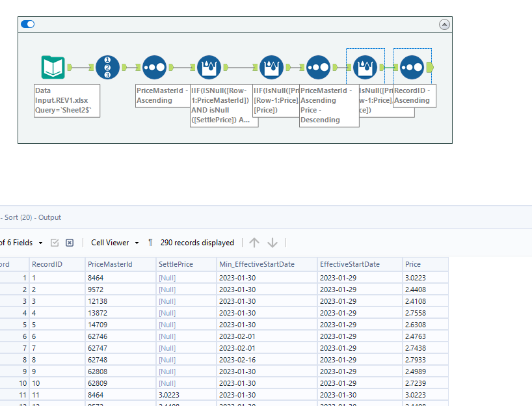
Task: Click the up arrow to previous record
Action: pyautogui.click(x=254, y=243)
